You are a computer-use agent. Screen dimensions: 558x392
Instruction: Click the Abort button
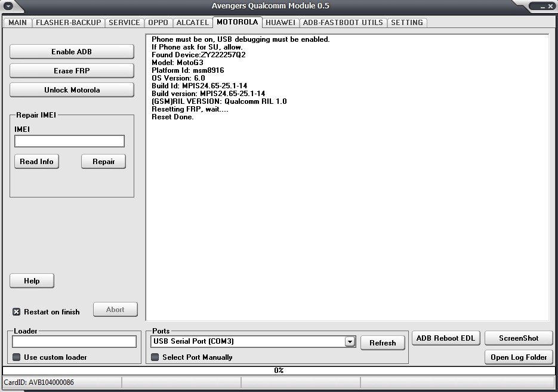115,310
